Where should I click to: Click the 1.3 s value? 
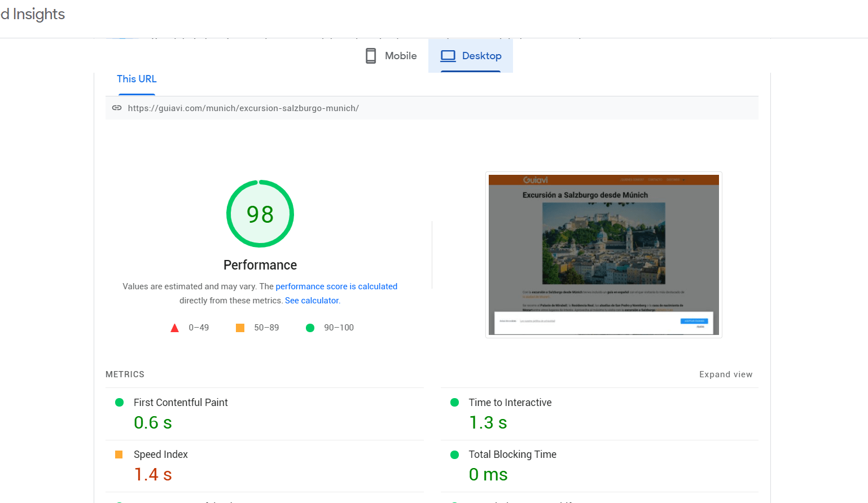[488, 422]
